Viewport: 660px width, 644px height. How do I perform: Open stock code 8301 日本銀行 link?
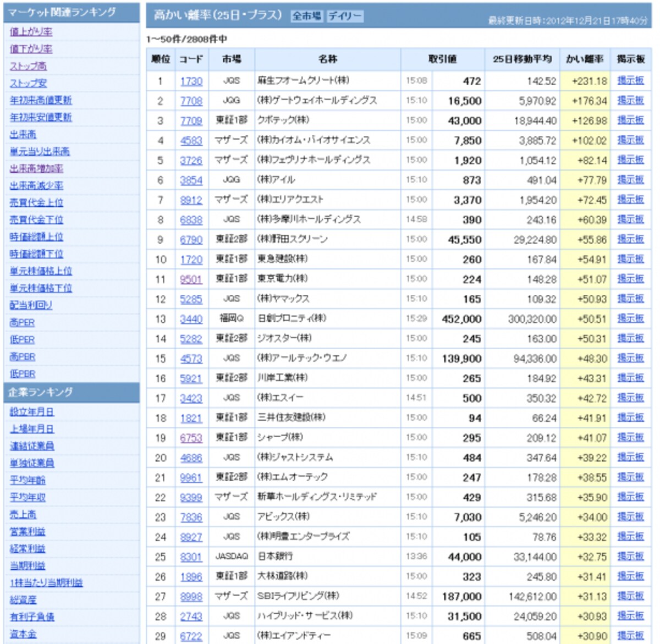pos(191,557)
